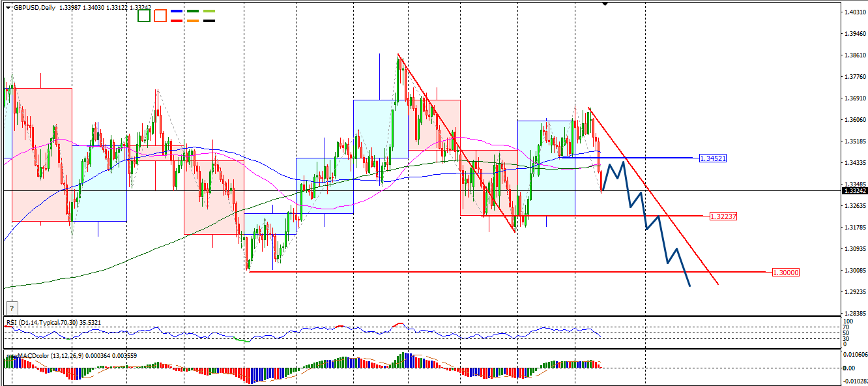Image resolution: width=868 pixels, height=386 pixels.
Task: Click the chart shift triangle marker
Action: [x=605, y=4]
